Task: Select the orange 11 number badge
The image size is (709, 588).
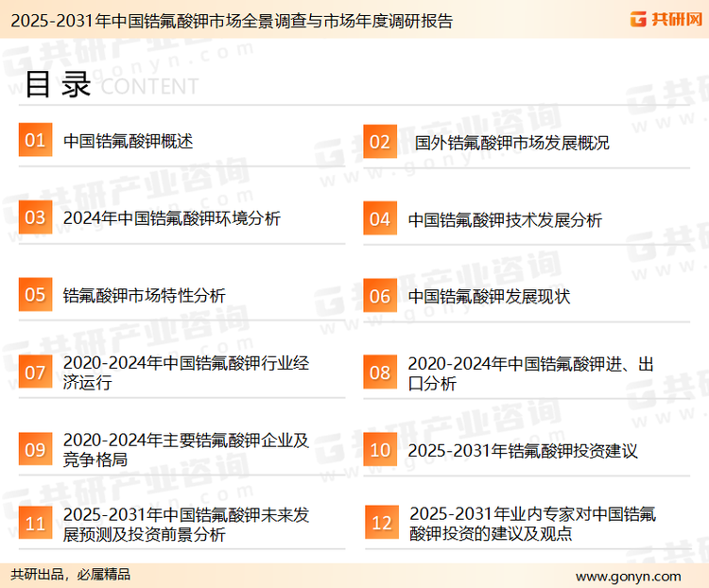Action: click(x=35, y=523)
